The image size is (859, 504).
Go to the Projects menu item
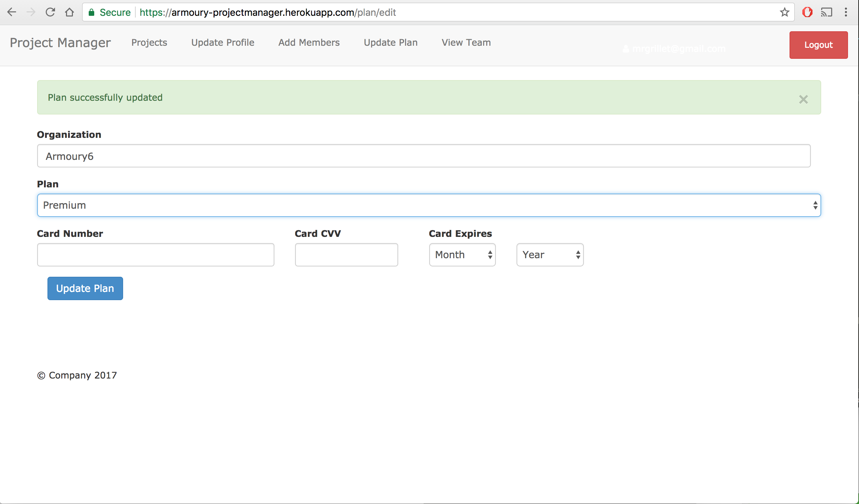pos(149,43)
